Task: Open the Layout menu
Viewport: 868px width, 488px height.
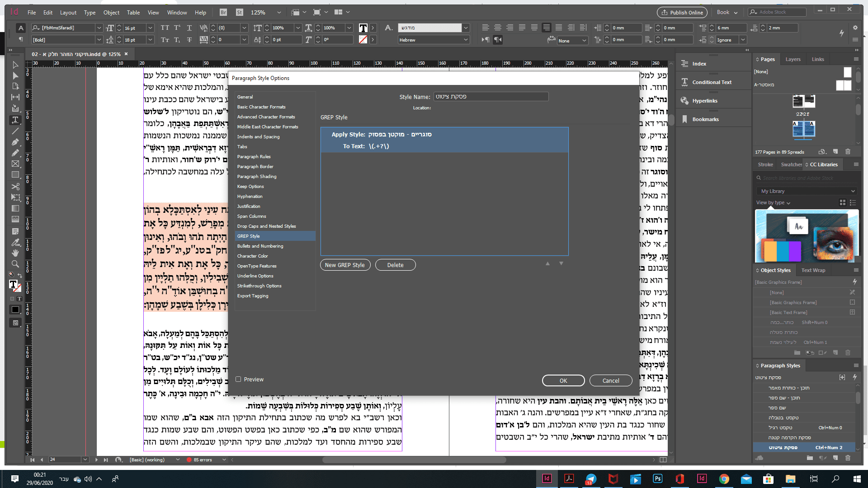Action: coord(68,13)
